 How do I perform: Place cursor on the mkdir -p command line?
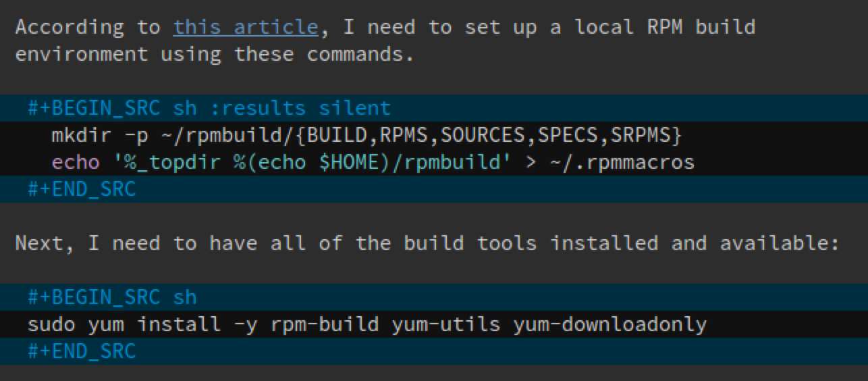pos(434,135)
